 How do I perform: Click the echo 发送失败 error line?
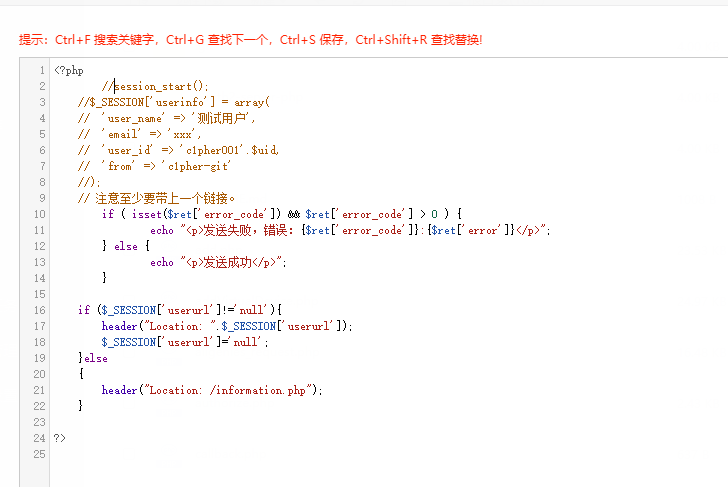(350, 230)
